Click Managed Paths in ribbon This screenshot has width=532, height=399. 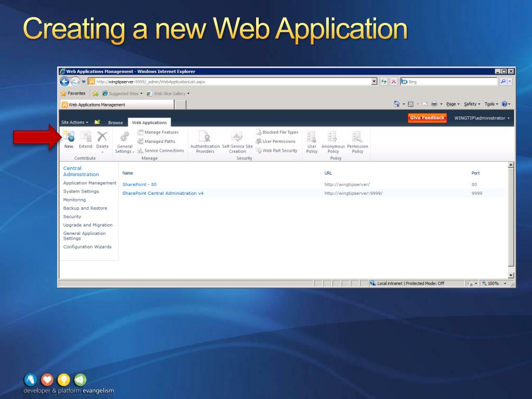pos(156,141)
